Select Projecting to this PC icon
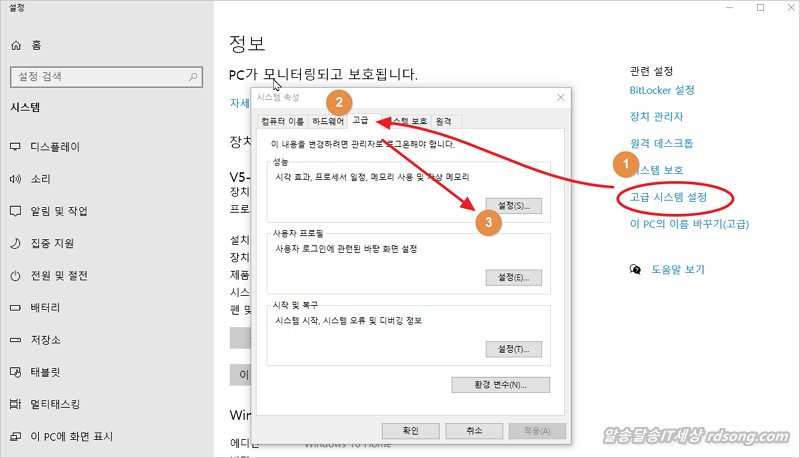This screenshot has width=800, height=458. (16, 436)
